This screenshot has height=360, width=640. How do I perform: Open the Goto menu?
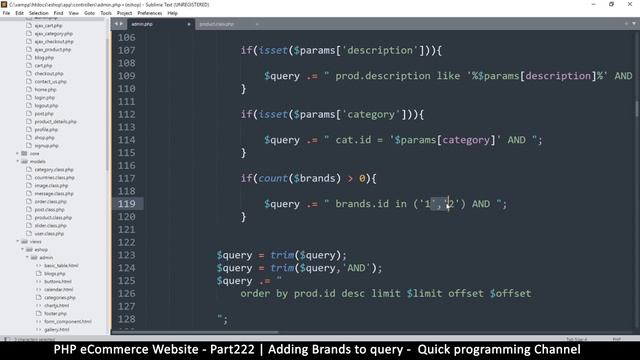point(89,13)
